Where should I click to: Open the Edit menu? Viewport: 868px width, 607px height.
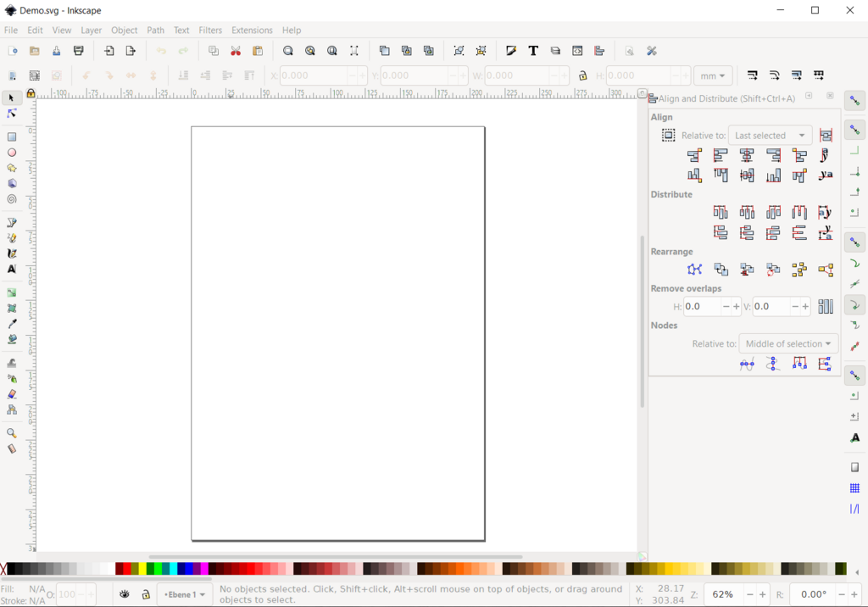coord(35,30)
